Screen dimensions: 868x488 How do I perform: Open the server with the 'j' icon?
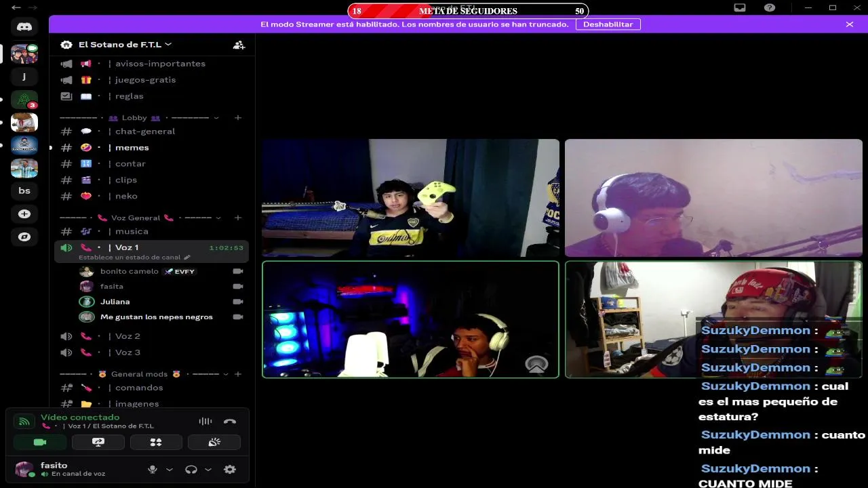[x=24, y=77]
